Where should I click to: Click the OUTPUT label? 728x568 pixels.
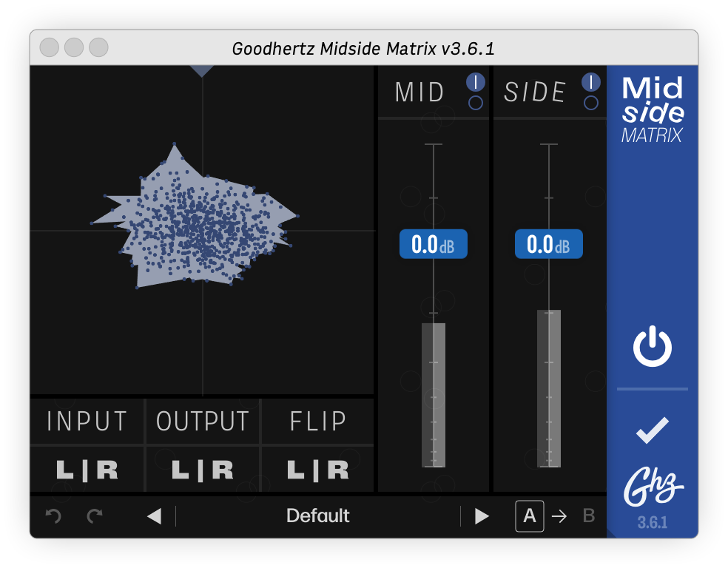tap(203, 422)
